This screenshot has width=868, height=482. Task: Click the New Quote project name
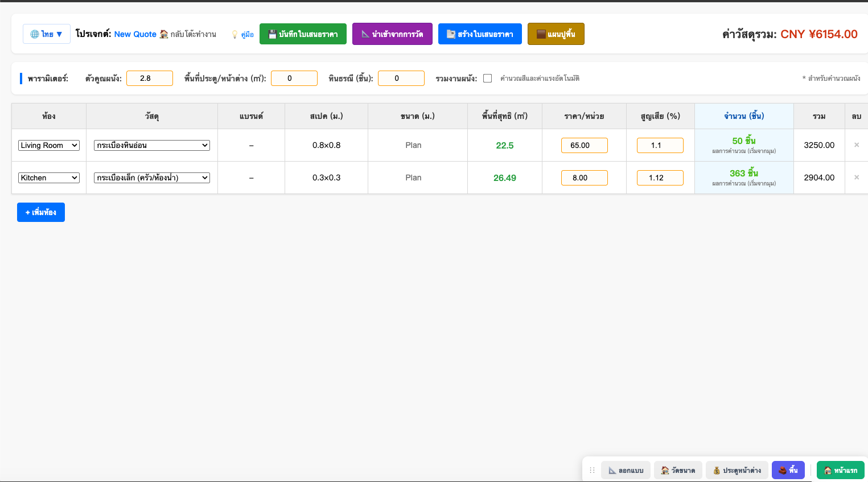click(x=135, y=34)
